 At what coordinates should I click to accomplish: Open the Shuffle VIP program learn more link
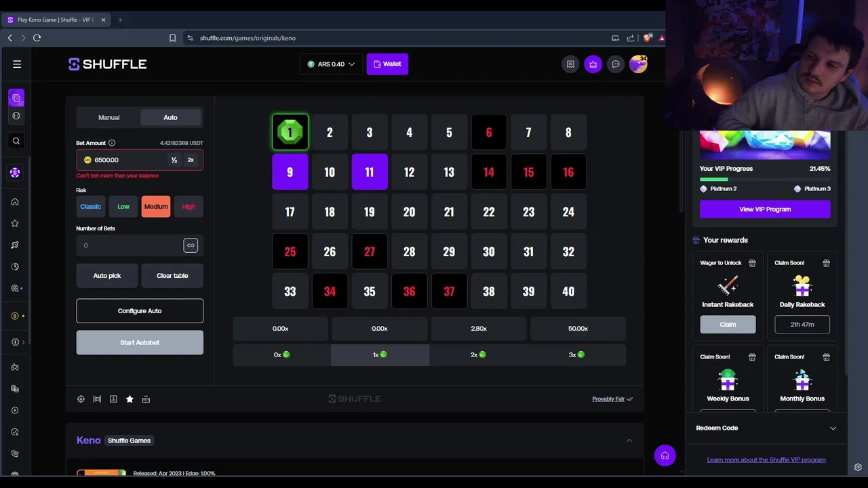pyautogui.click(x=766, y=460)
